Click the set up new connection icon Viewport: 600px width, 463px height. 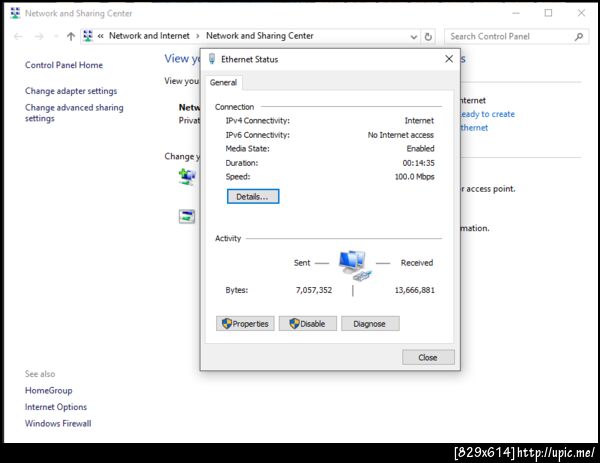tap(188, 177)
